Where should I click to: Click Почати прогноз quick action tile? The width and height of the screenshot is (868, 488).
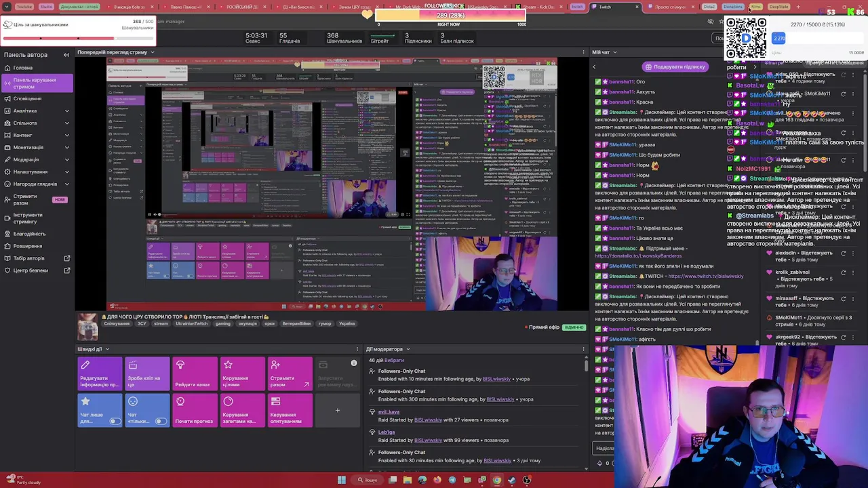195,410
